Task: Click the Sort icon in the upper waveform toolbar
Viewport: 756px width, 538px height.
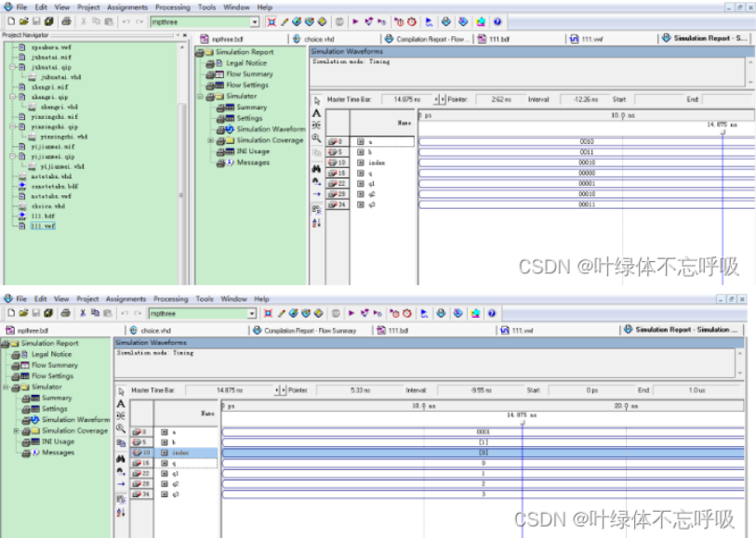Action: click(316, 223)
